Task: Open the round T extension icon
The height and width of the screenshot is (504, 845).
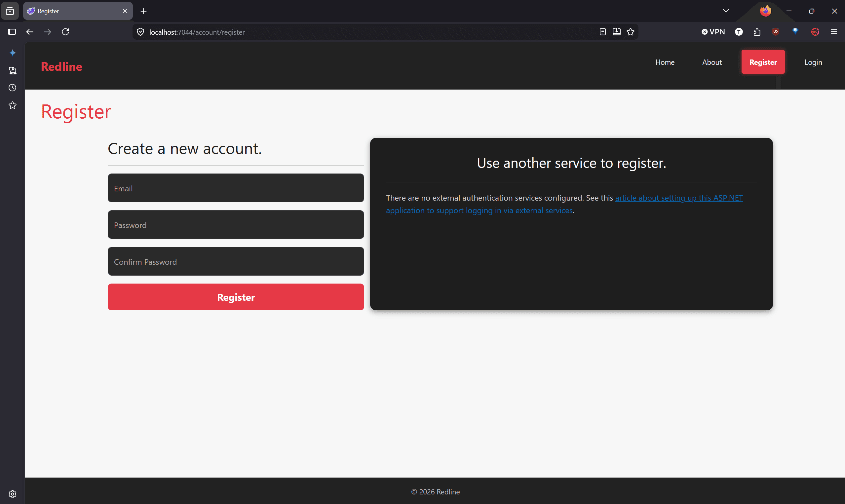Action: 739,32
